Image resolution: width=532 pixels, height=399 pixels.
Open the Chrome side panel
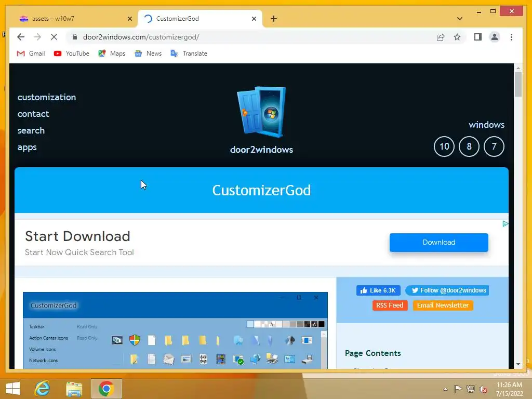tap(478, 37)
